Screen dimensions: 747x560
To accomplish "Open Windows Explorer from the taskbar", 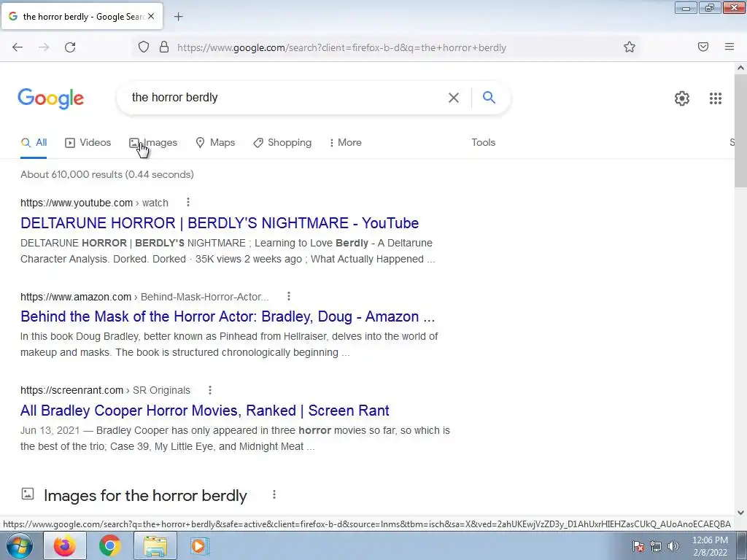I will pyautogui.click(x=155, y=545).
